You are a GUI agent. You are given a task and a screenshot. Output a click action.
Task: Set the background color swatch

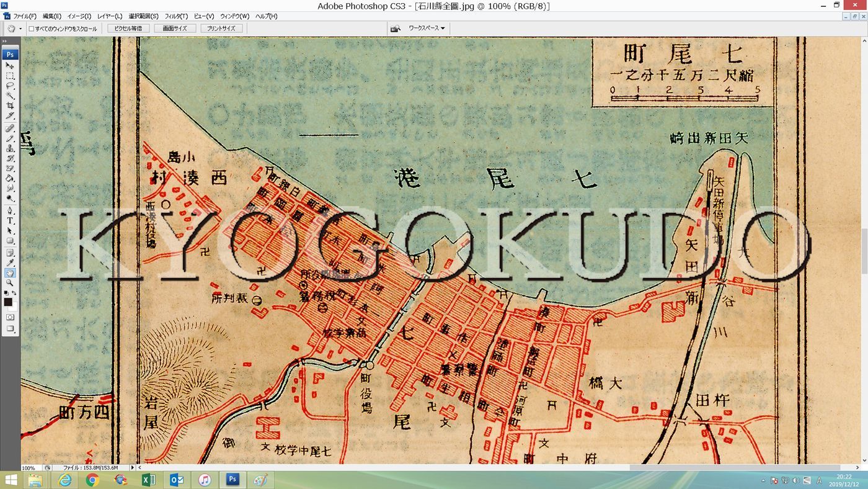pos(15,307)
